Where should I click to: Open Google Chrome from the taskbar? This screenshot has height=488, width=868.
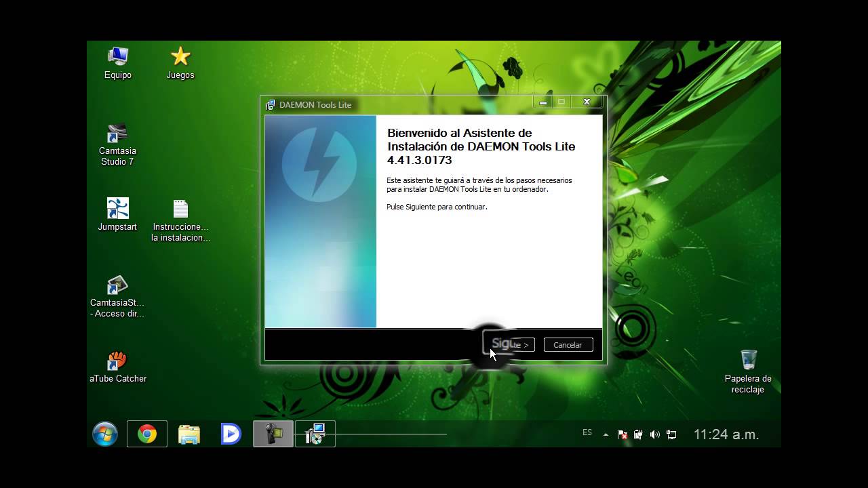(147, 434)
